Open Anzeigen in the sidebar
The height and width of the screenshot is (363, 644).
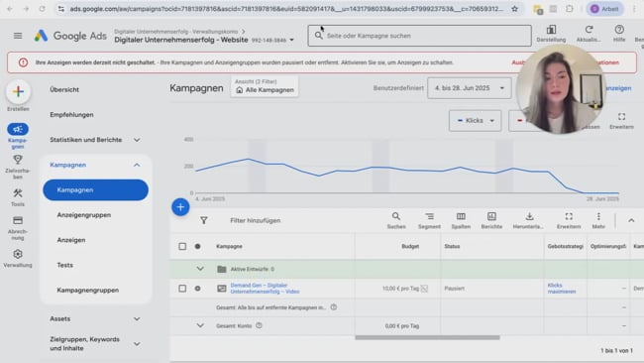pyautogui.click(x=71, y=240)
